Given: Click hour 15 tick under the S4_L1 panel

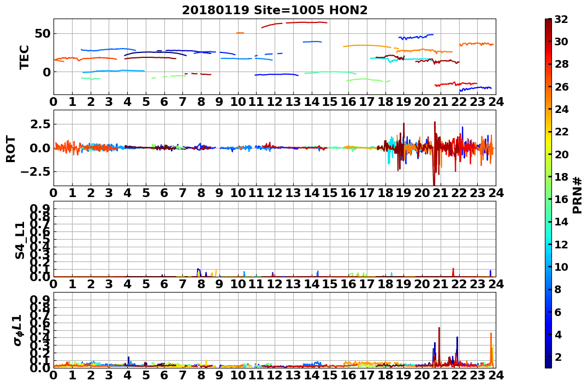Looking at the screenshot, I should (330, 284).
